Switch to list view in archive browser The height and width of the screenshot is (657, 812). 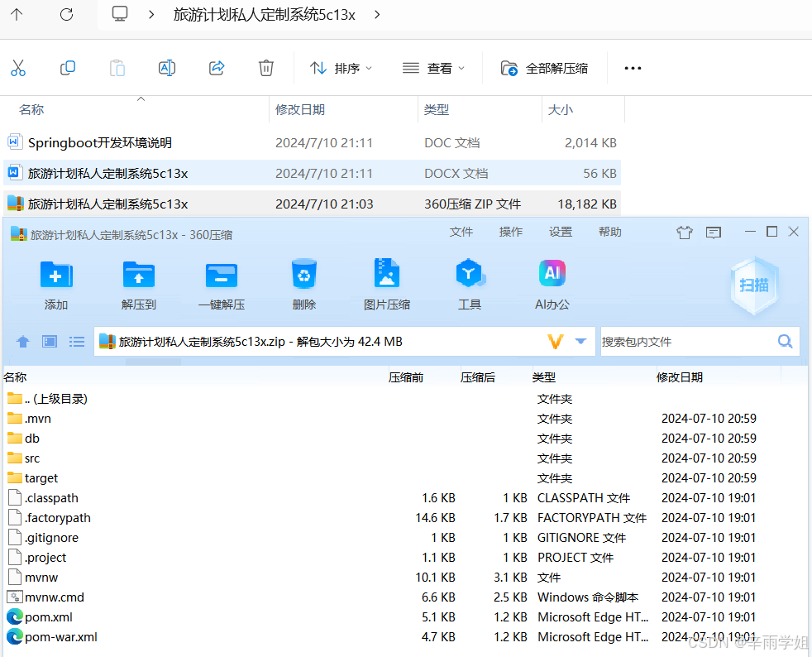[x=77, y=341]
